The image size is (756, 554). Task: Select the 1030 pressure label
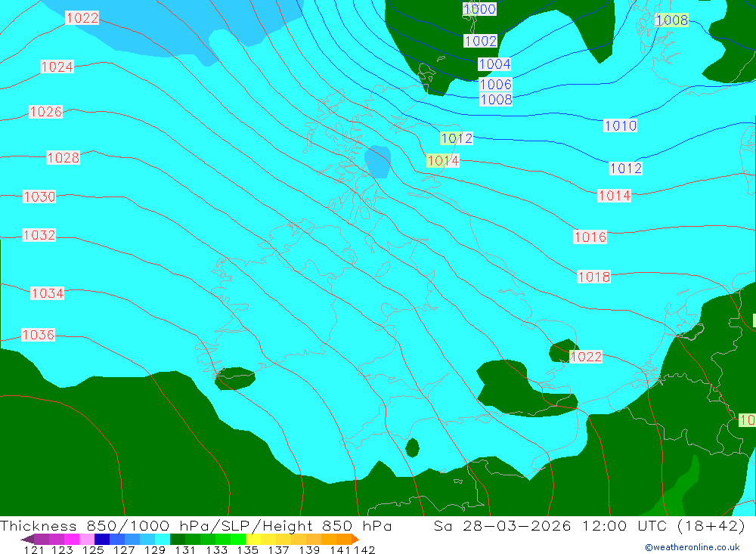coord(39,197)
